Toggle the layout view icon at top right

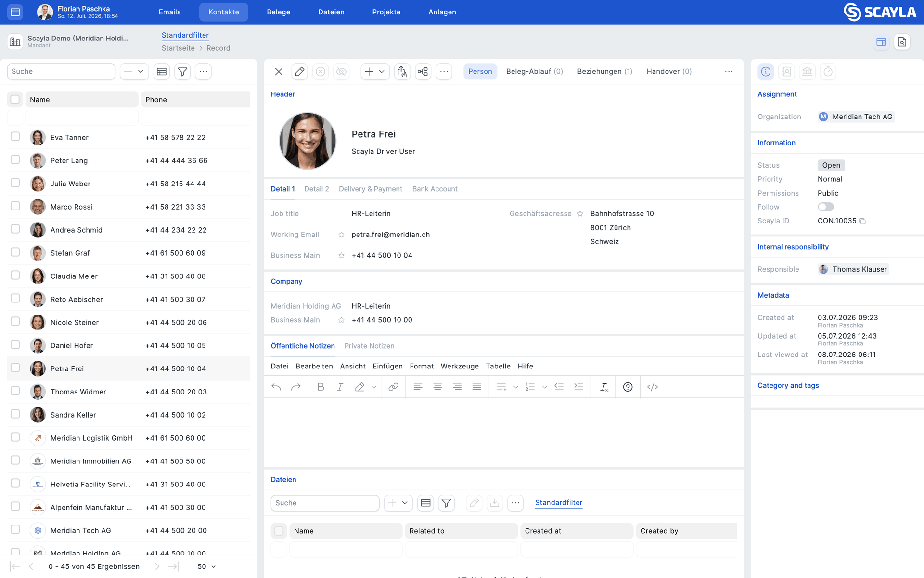(x=881, y=42)
